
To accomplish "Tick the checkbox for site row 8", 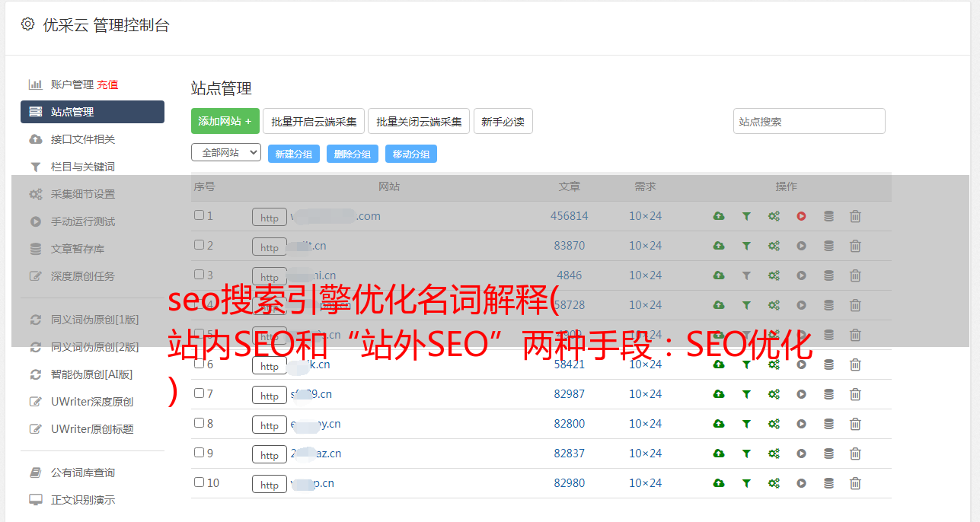I will (x=199, y=423).
